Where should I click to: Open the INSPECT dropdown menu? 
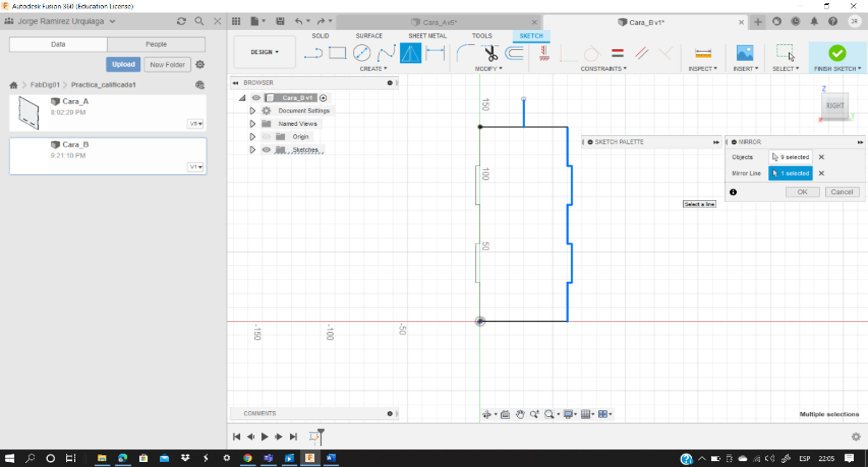[703, 69]
